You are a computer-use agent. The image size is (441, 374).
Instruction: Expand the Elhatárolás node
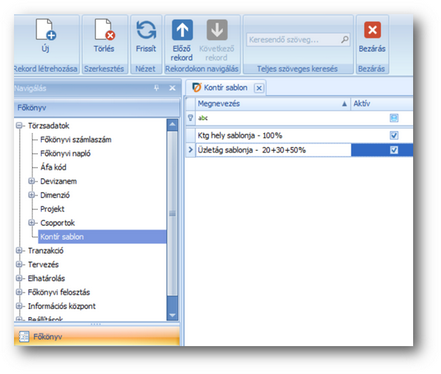[x=19, y=278]
